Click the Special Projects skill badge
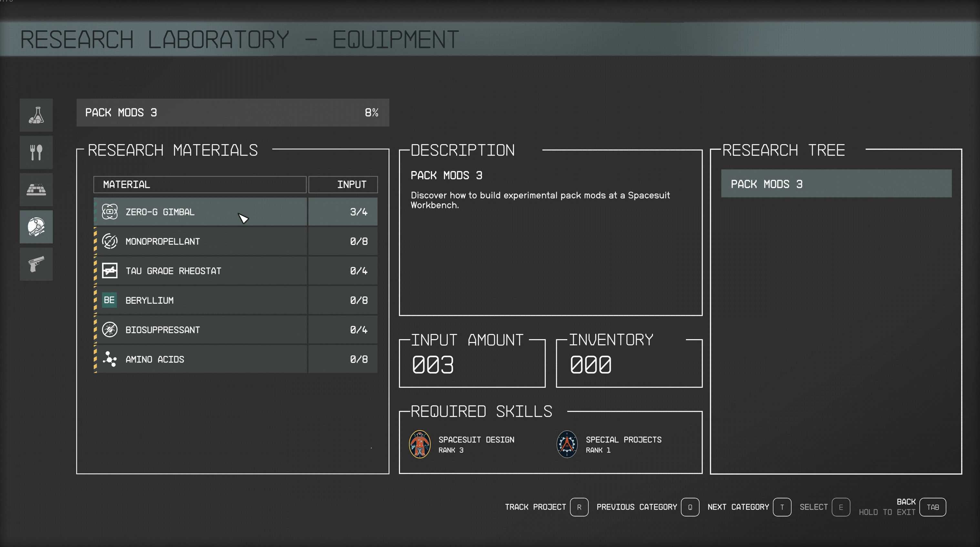 point(567,444)
